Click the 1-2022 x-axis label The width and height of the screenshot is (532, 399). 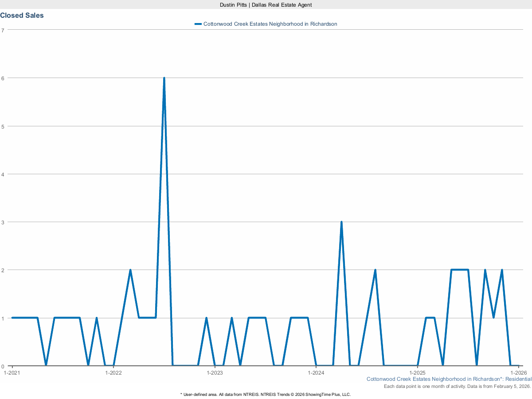[x=113, y=372]
